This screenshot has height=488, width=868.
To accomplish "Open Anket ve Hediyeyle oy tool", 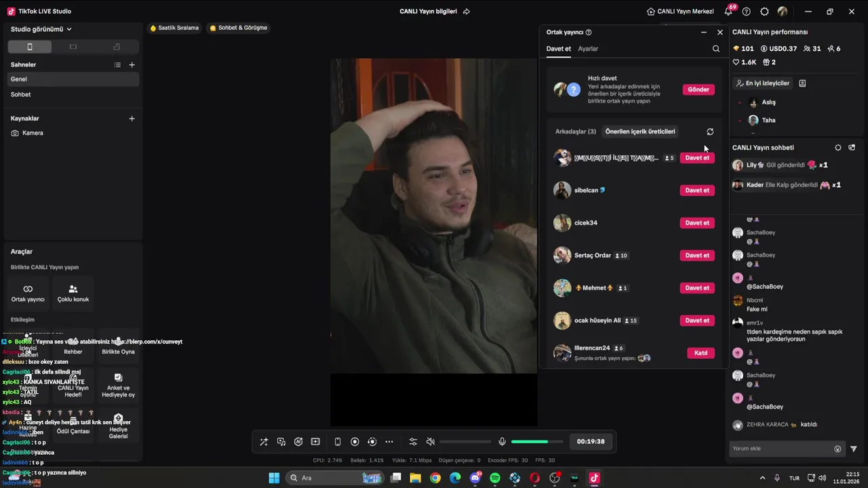I will pyautogui.click(x=118, y=385).
